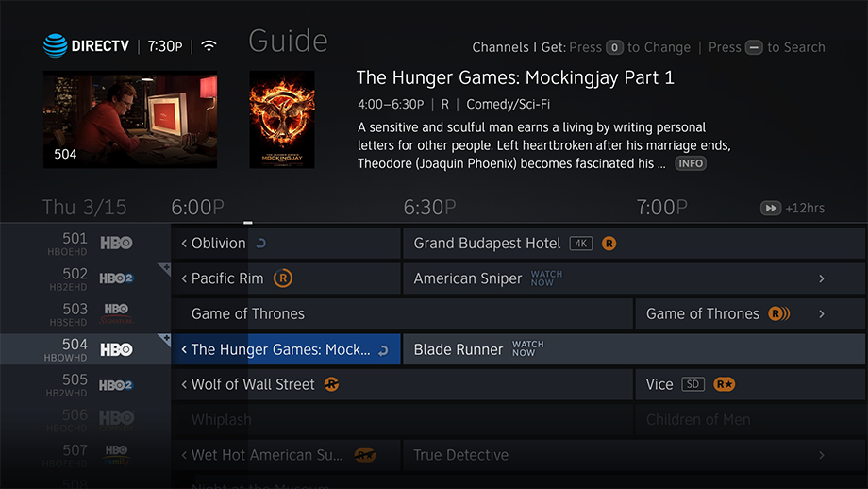Viewport: 868px width, 489px height.
Task: Open the live preview thumbnail for 504
Action: click(130, 119)
